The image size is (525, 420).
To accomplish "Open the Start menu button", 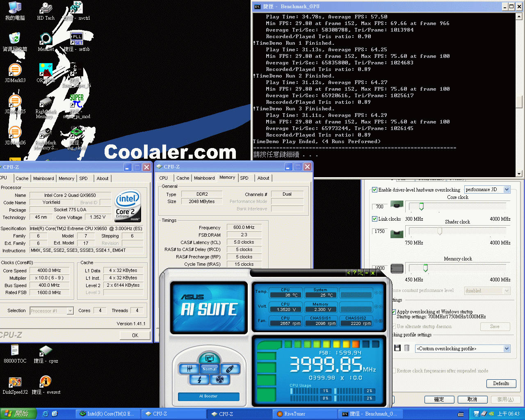I will coord(18,414).
